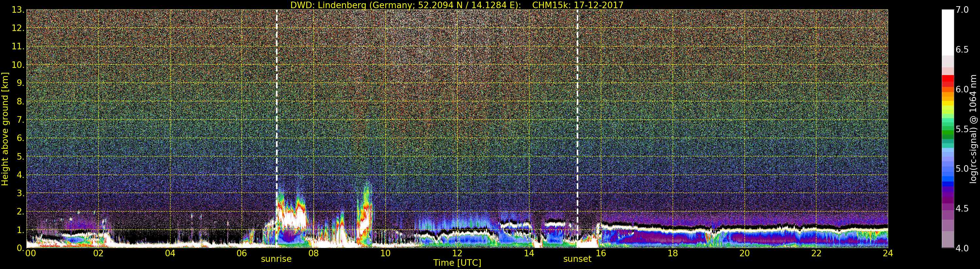980x269 pixels.
Task: Click the time axis tick '00'
Action: (x=30, y=253)
